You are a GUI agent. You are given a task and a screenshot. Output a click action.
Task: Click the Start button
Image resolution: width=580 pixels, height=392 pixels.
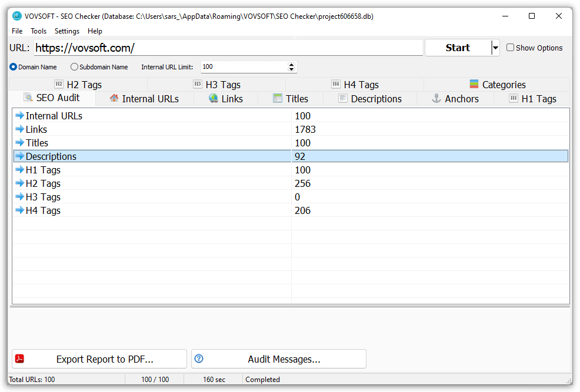pyautogui.click(x=458, y=48)
